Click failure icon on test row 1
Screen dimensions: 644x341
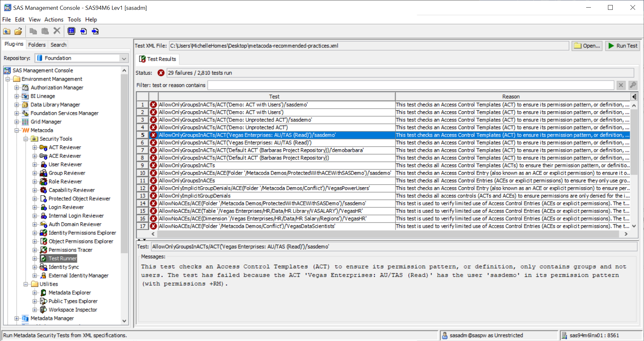154,105
